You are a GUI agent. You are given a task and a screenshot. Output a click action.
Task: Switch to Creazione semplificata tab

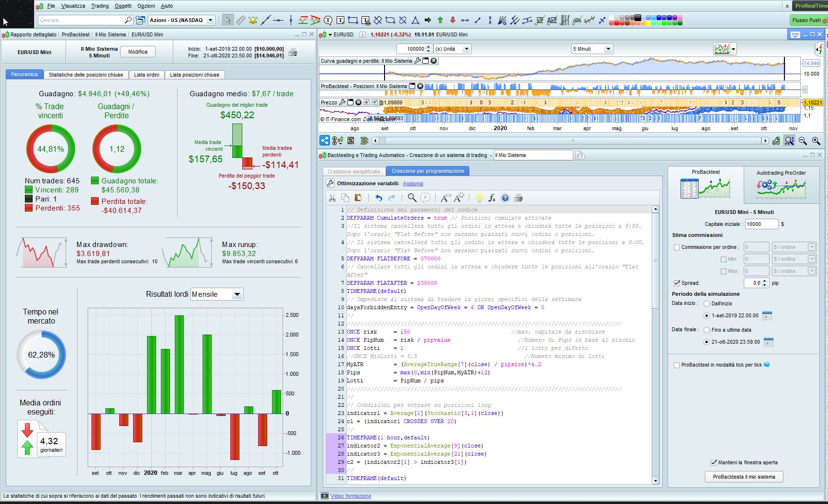(x=354, y=171)
